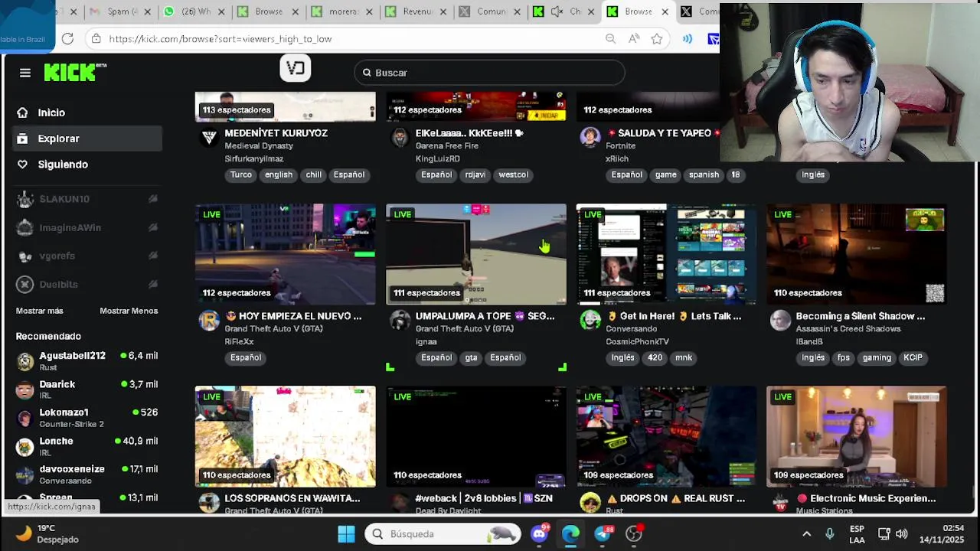
Task: Switch to the Comuni X tab
Action: point(492,11)
